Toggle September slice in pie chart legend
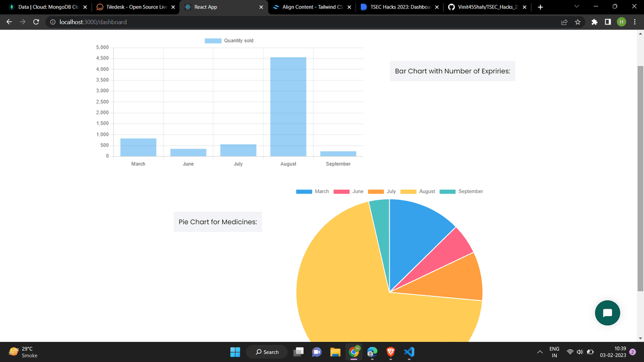 tap(461, 191)
